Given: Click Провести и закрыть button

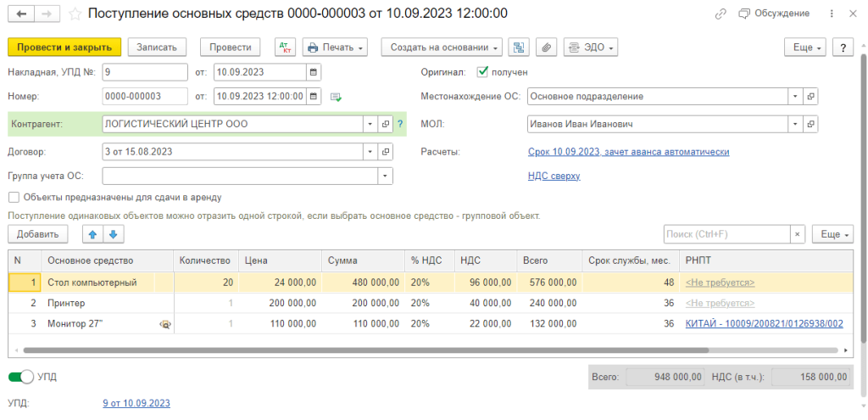Looking at the screenshot, I should (x=64, y=48).
